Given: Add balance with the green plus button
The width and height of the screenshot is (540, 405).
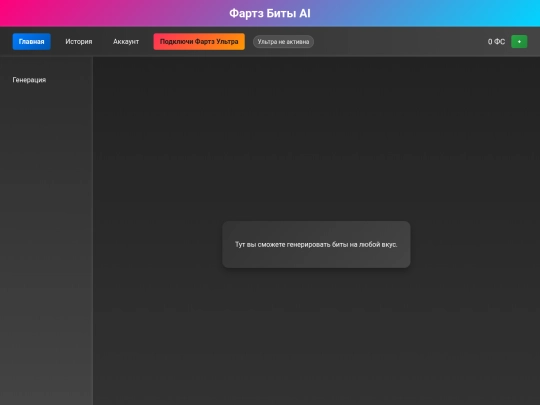Looking at the screenshot, I should [519, 42].
